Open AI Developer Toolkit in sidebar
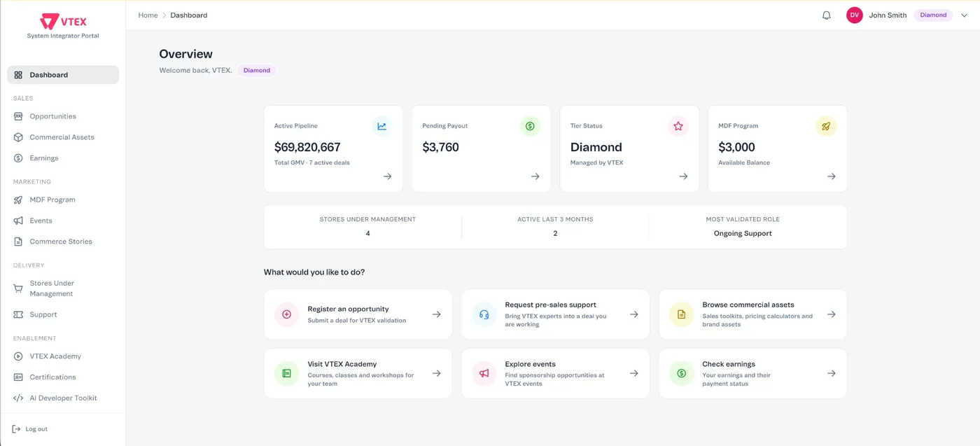980x446 pixels. (63, 398)
